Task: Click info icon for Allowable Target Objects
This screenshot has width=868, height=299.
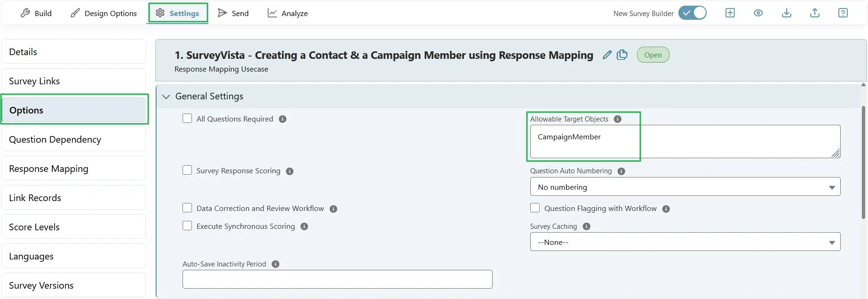Action: pyautogui.click(x=618, y=119)
